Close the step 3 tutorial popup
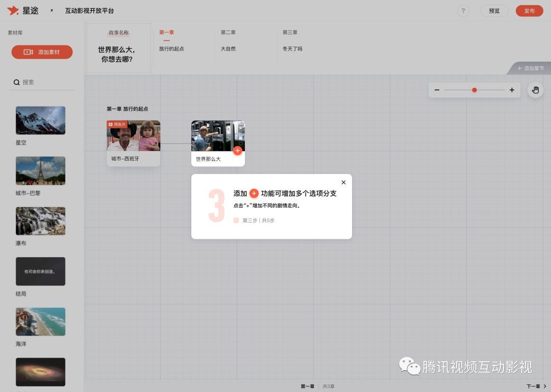Image resolution: width=551 pixels, height=392 pixels. pos(343,182)
